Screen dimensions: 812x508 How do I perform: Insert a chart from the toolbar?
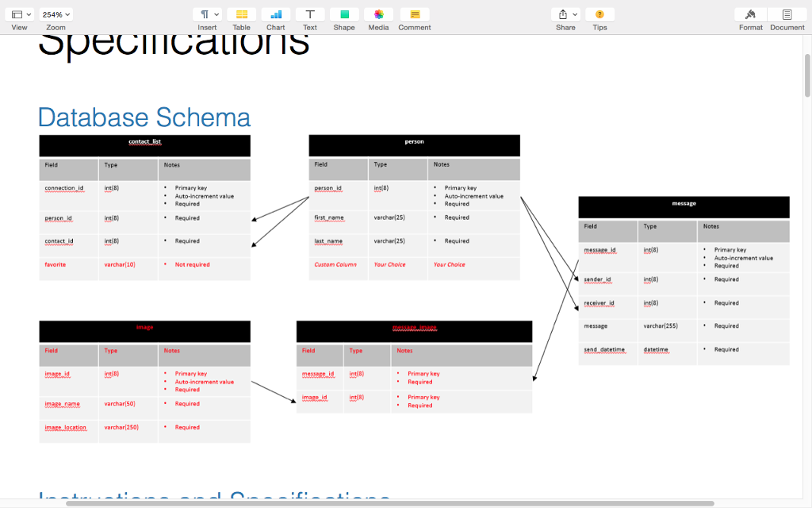(x=275, y=14)
